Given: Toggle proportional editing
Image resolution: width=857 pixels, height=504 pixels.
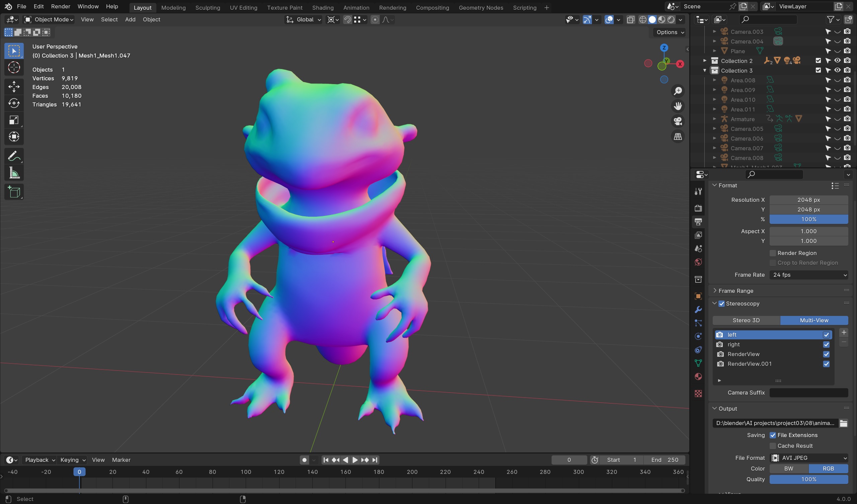Looking at the screenshot, I should (x=375, y=20).
